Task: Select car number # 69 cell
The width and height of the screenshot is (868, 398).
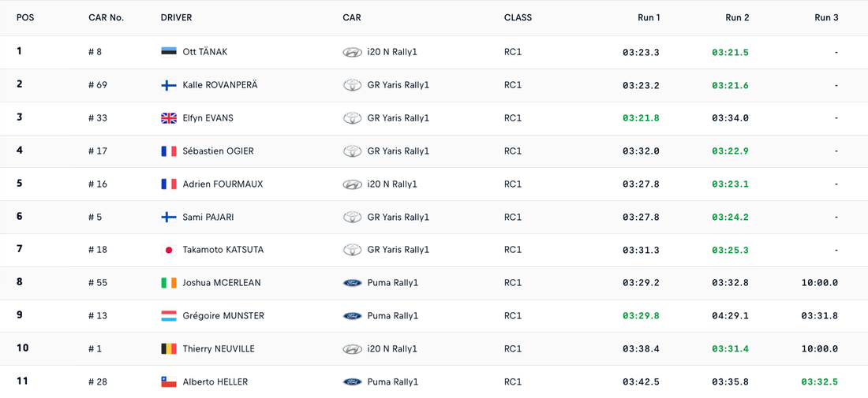Action: pyautogui.click(x=98, y=85)
